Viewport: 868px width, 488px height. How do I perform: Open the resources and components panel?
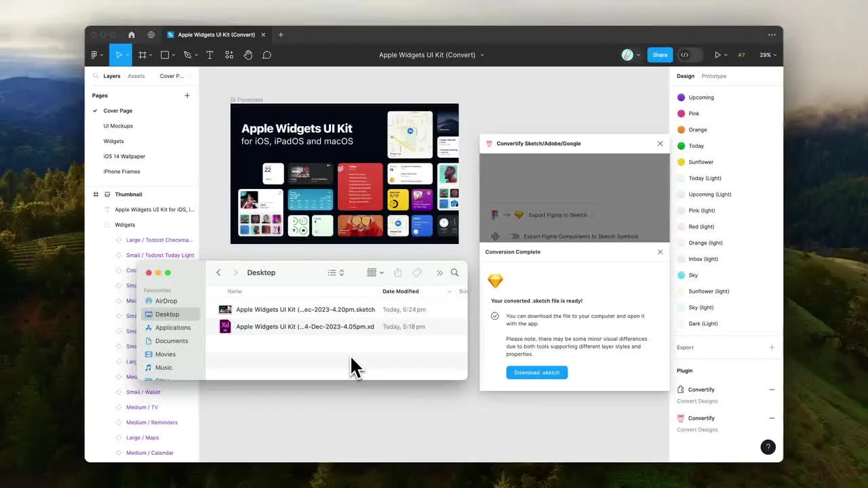click(229, 55)
